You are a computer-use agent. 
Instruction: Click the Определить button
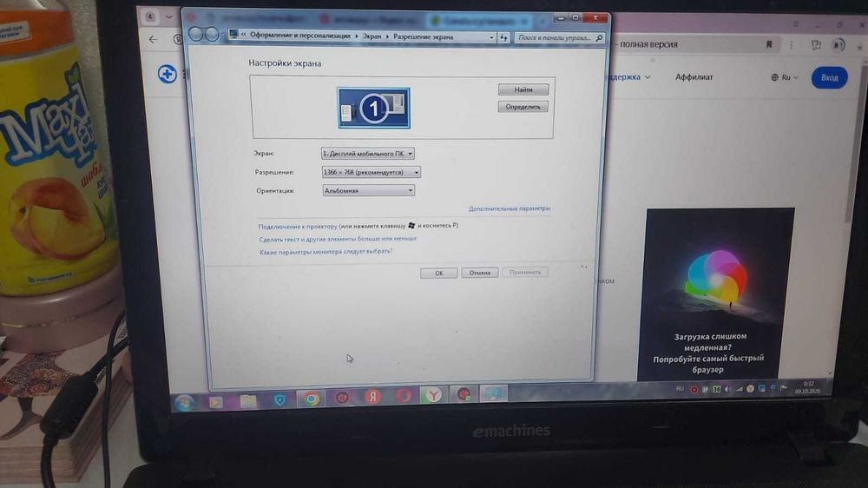tap(523, 106)
